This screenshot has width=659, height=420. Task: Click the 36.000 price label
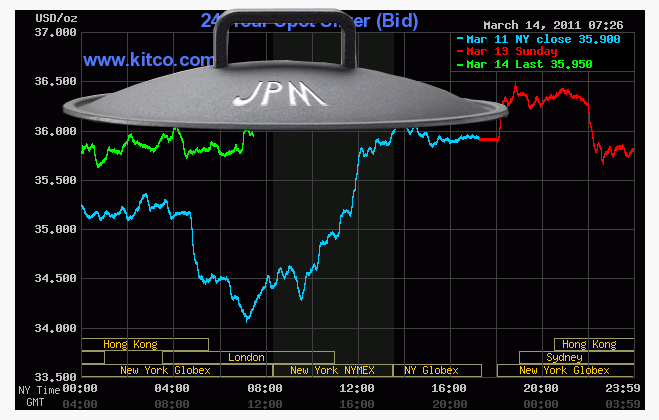click(x=55, y=131)
